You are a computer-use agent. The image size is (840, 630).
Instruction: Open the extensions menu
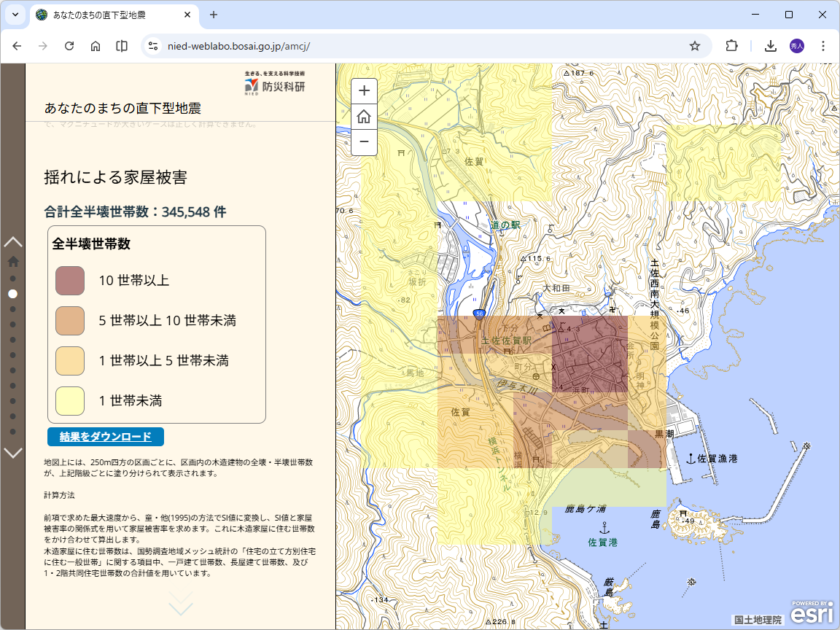click(732, 46)
